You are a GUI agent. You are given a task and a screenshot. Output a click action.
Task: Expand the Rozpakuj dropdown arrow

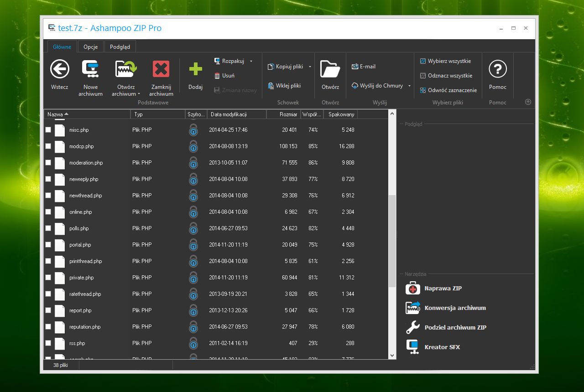[x=251, y=61]
